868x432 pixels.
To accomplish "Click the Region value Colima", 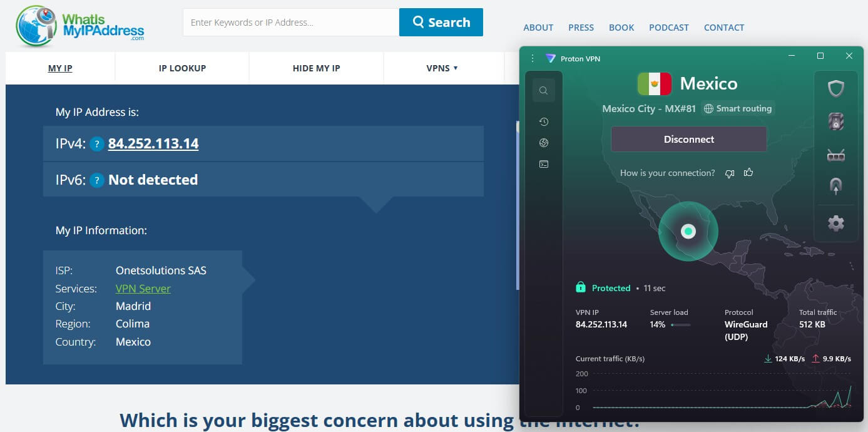I will [x=133, y=324].
